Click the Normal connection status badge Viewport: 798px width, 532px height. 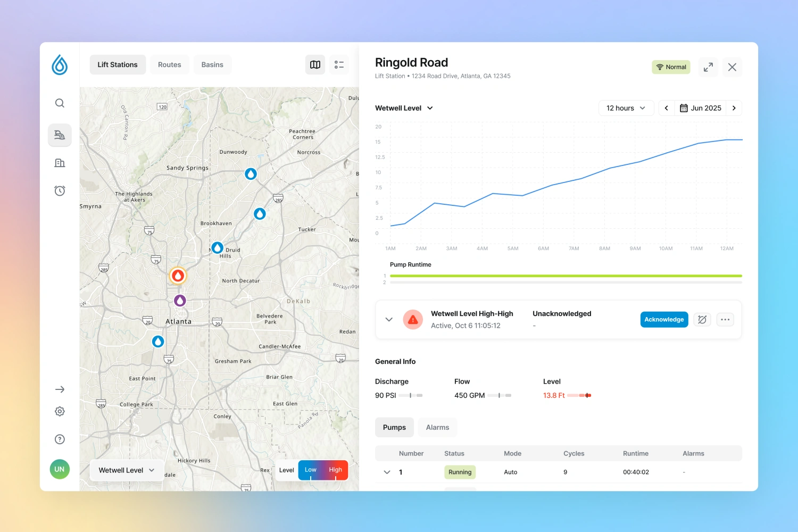[671, 67]
